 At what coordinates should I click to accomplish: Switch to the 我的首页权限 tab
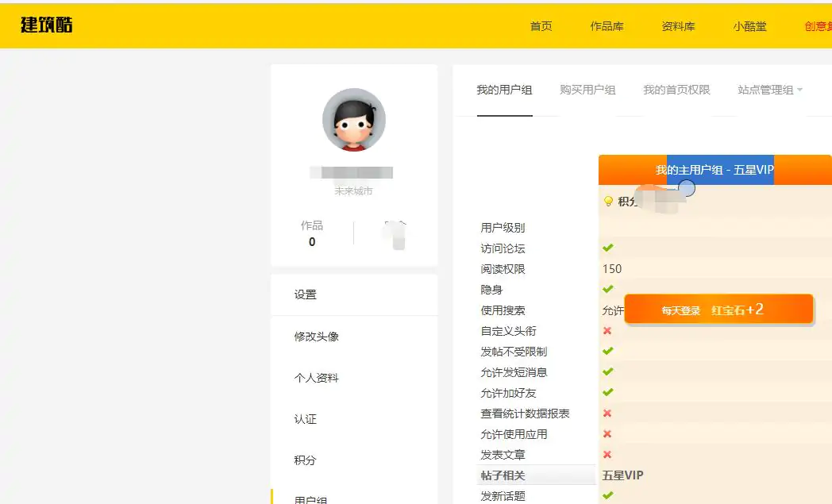coord(676,90)
